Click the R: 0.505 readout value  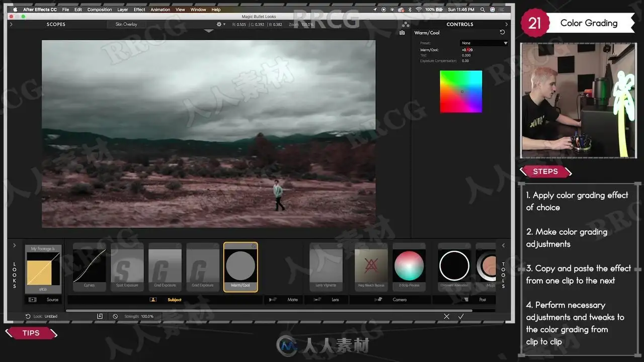click(238, 24)
